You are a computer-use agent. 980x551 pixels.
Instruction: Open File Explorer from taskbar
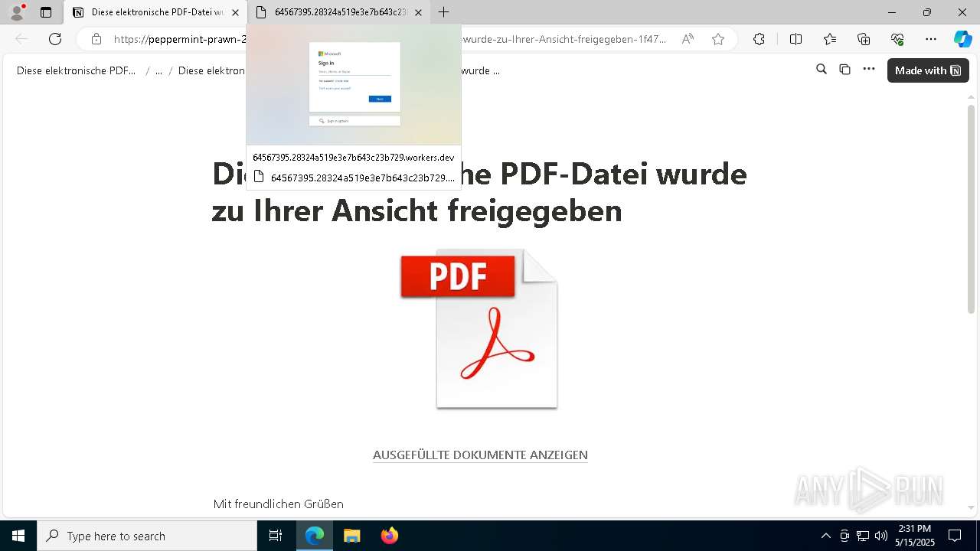351,536
